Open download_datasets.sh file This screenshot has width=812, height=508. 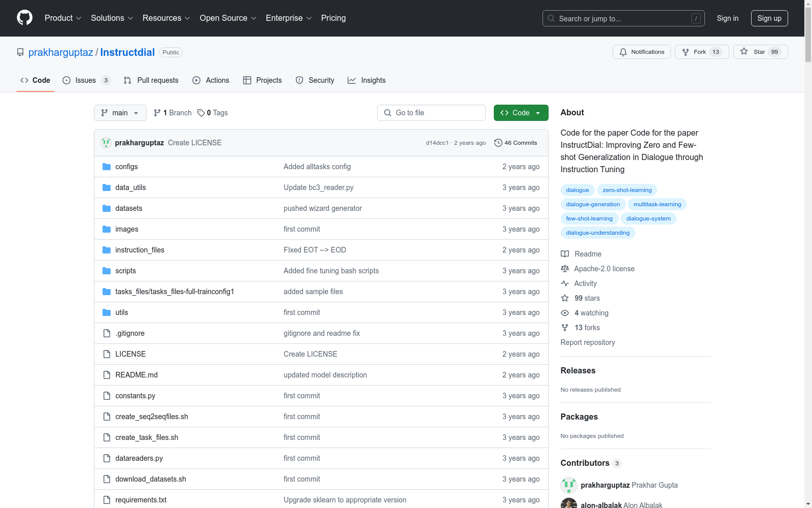151,479
